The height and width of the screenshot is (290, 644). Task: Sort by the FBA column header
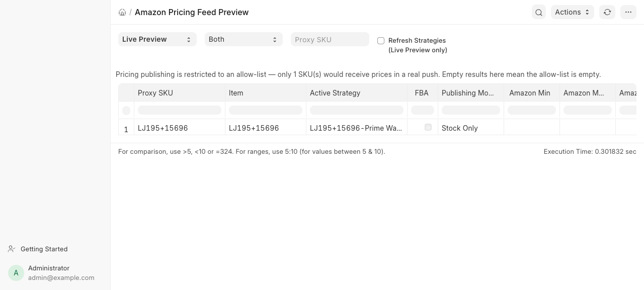[423, 93]
